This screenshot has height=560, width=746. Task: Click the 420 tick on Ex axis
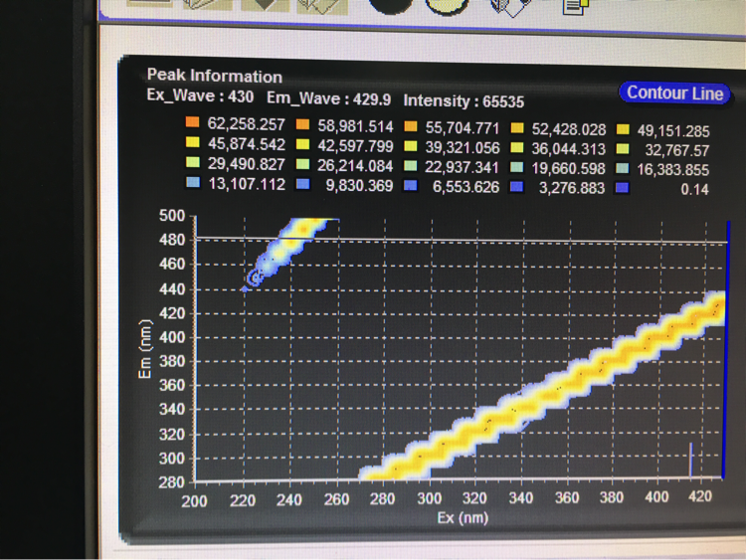point(700,496)
